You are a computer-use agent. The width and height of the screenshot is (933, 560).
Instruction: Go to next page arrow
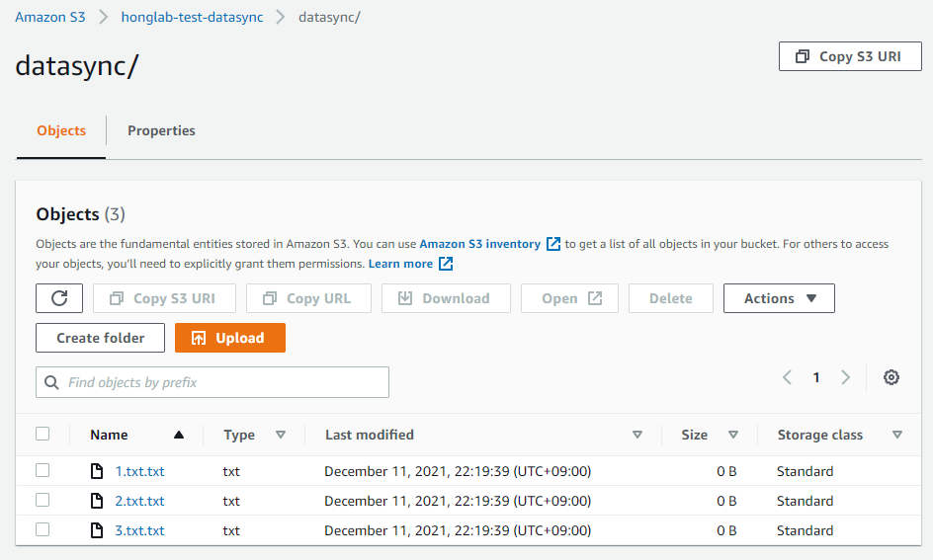point(846,377)
